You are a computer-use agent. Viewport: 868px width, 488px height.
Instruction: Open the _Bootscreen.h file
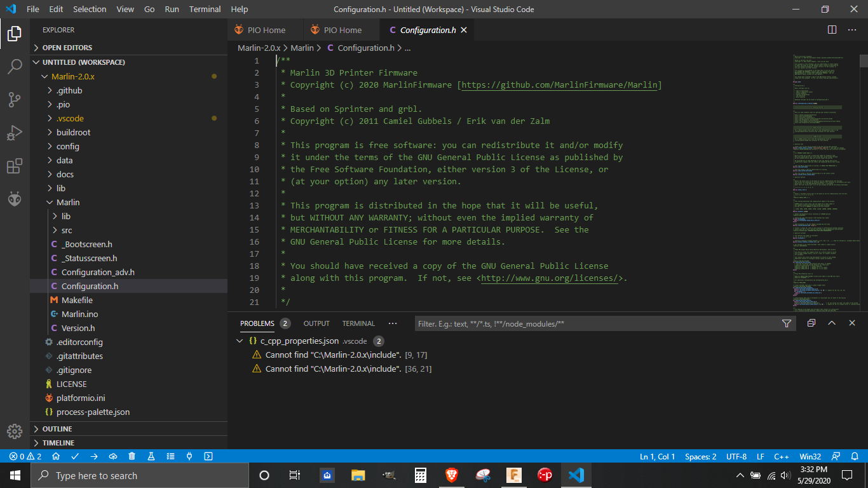87,244
